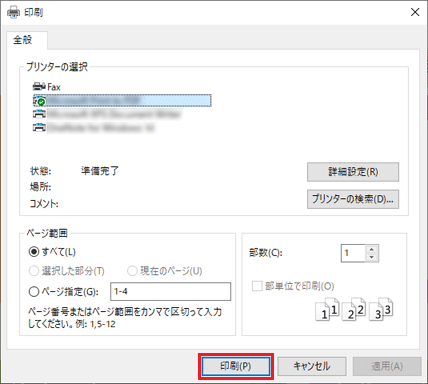Open 詳細設定(R) preferences

pos(353,172)
